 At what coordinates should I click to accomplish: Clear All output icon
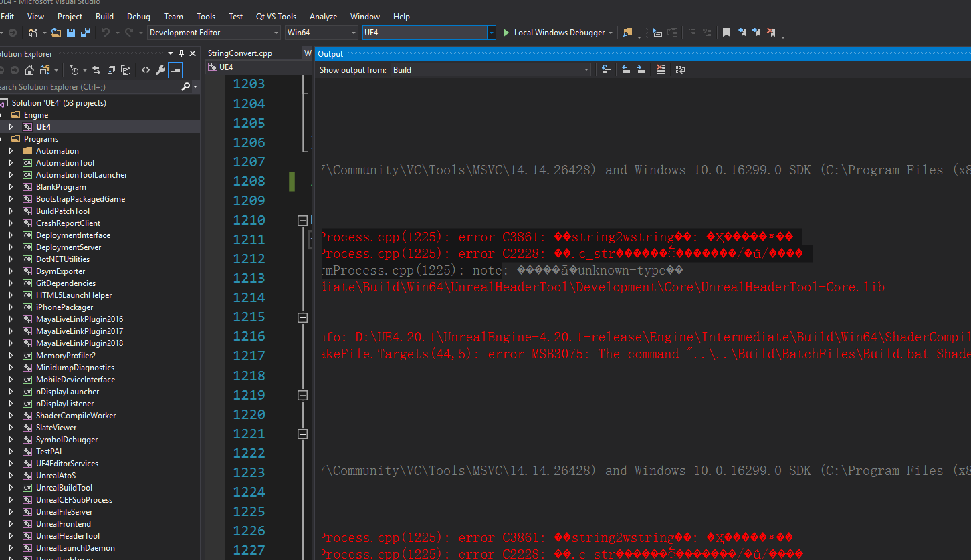tap(661, 69)
